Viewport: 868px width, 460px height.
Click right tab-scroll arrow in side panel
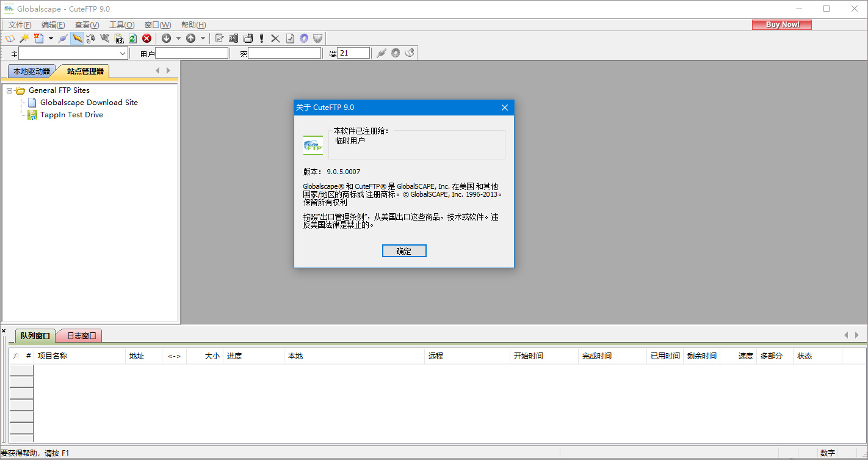[169, 71]
